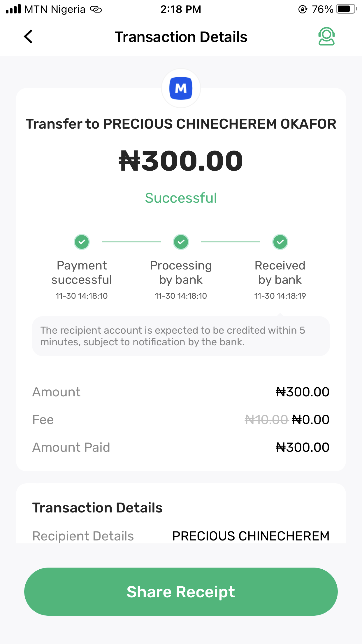Tap the Recipient Details name value
Screen dimensions: 362x644
[251, 536]
